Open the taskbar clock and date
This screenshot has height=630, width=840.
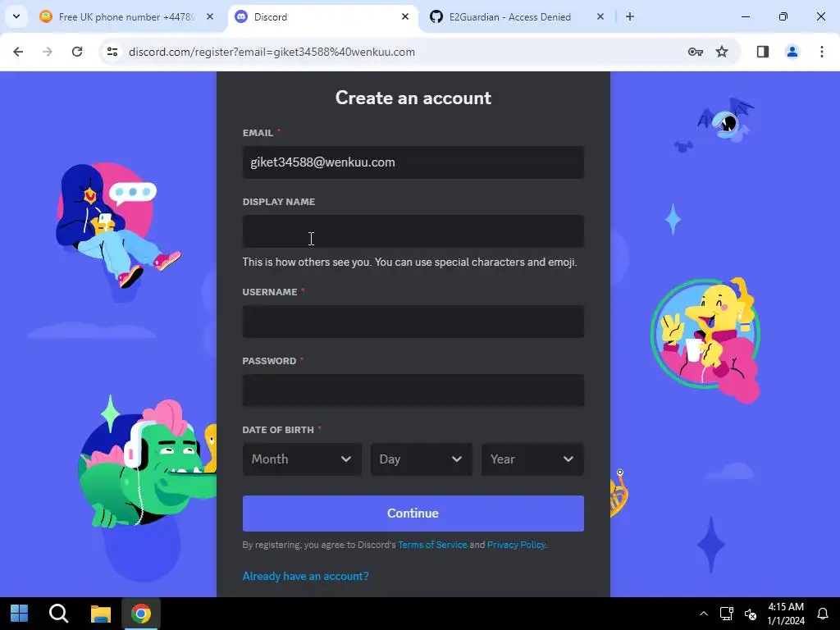click(786, 614)
